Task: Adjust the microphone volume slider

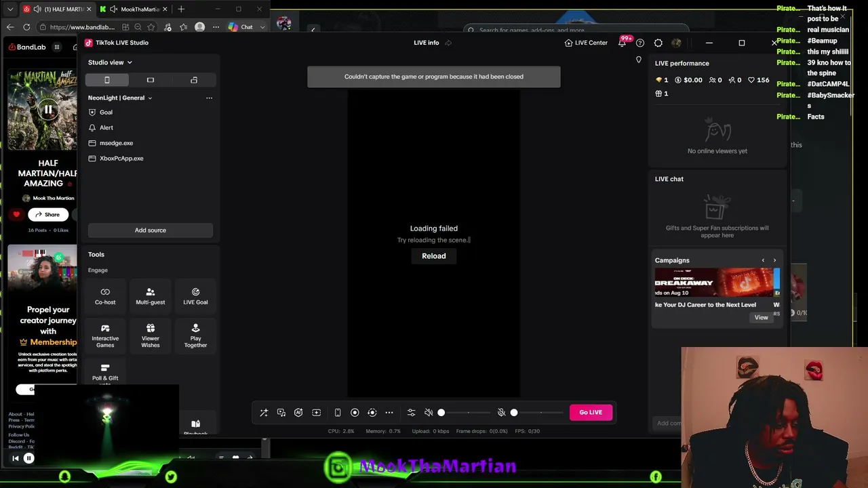Action: click(538, 412)
